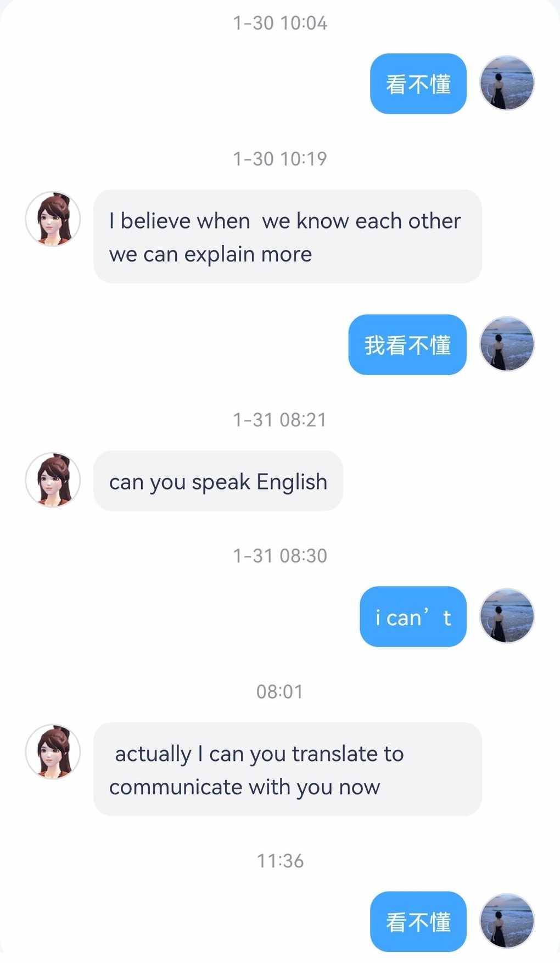The width and height of the screenshot is (560, 963).
Task: Tap the profile photo of the 11:36 '看不懂' message
Action: (507, 920)
